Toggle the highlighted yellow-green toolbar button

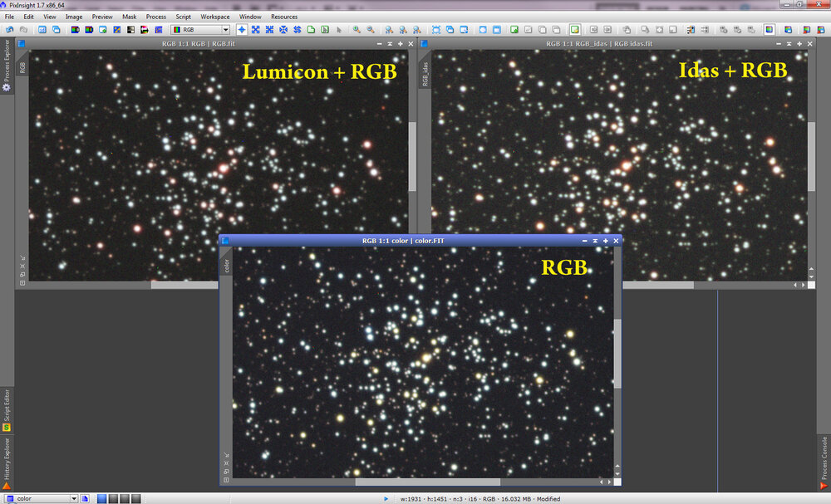tap(575, 29)
